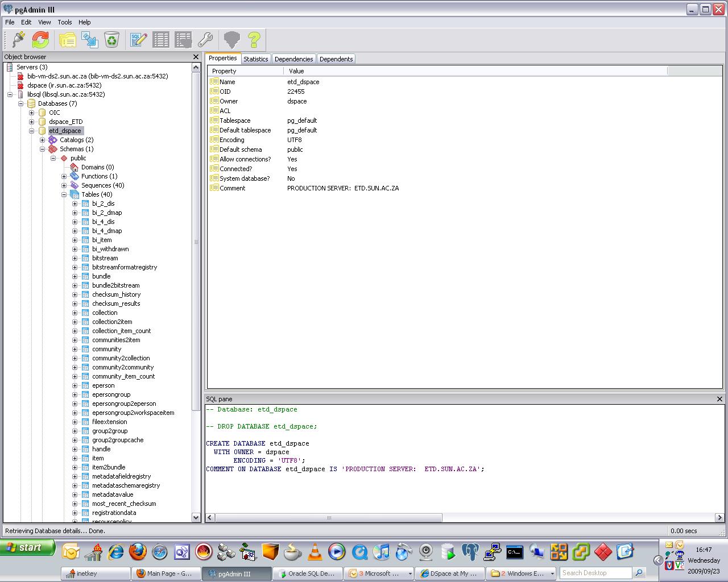Refresh the selected object with the toolbar icon
This screenshot has height=582, width=728.
click(40, 40)
